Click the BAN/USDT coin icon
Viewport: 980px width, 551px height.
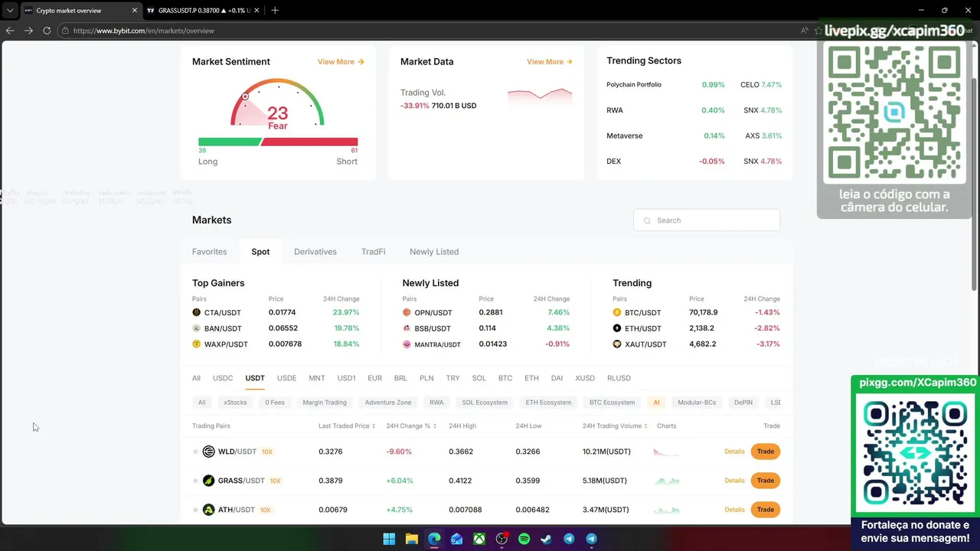pos(196,328)
